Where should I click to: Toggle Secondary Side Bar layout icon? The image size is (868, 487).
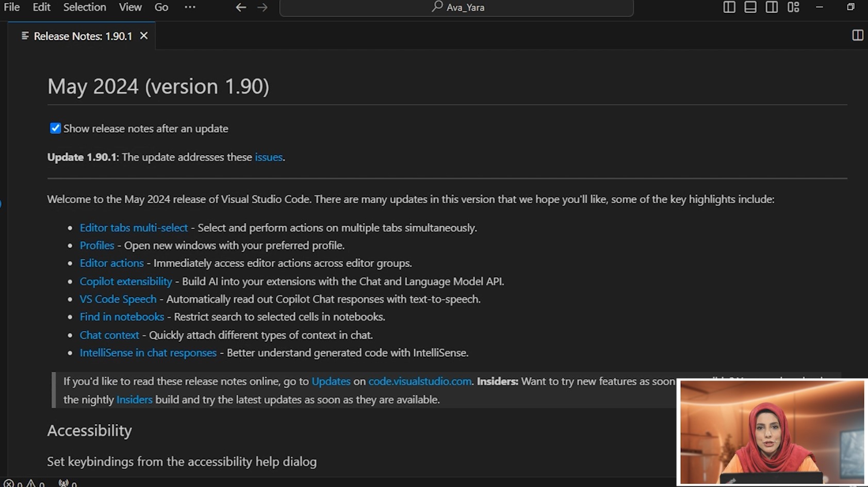coord(772,7)
